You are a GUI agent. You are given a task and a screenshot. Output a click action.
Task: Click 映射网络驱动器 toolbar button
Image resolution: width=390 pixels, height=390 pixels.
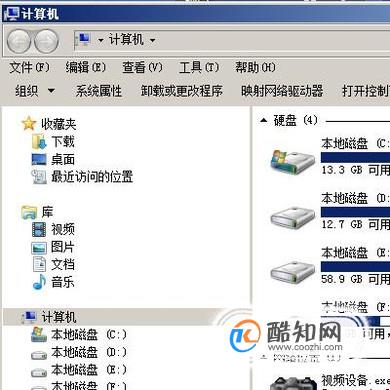[282, 91]
